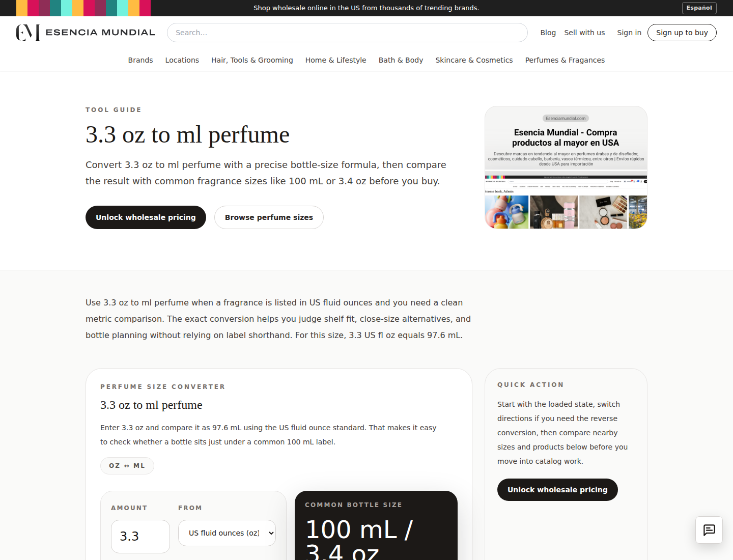Screen dimensions: 733x560
Task: Open Bath & Body category
Action: click(x=401, y=60)
